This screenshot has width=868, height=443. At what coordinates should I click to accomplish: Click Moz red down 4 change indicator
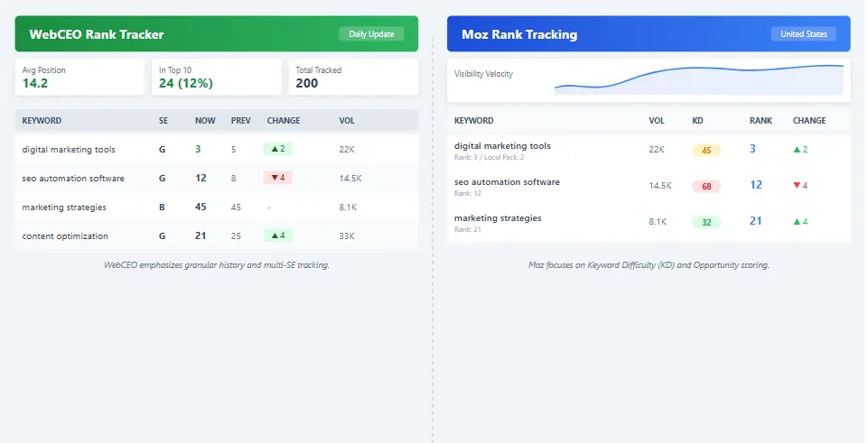click(800, 185)
